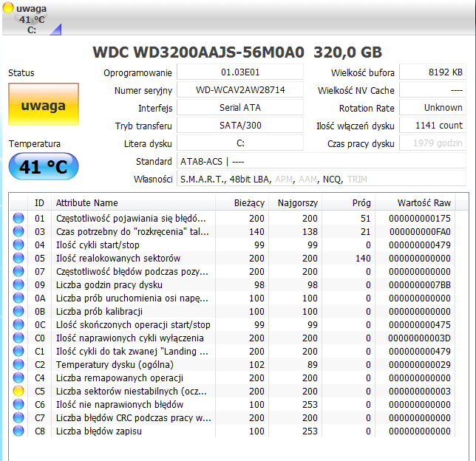The image size is (476, 461).
Task: Click the Rotation Rate field showing Unknown
Action: 432,107
